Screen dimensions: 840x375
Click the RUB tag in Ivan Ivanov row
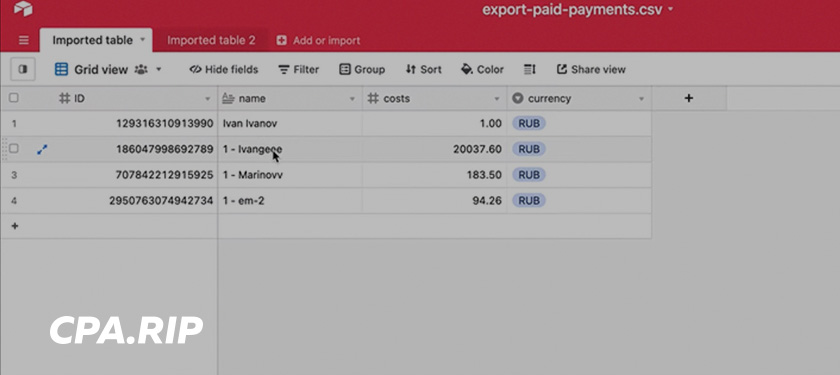pos(529,124)
